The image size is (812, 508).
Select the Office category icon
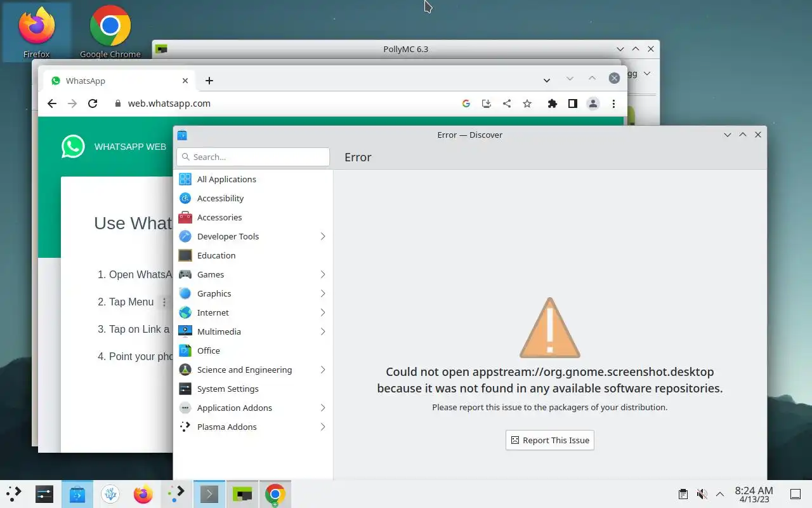pos(185,351)
